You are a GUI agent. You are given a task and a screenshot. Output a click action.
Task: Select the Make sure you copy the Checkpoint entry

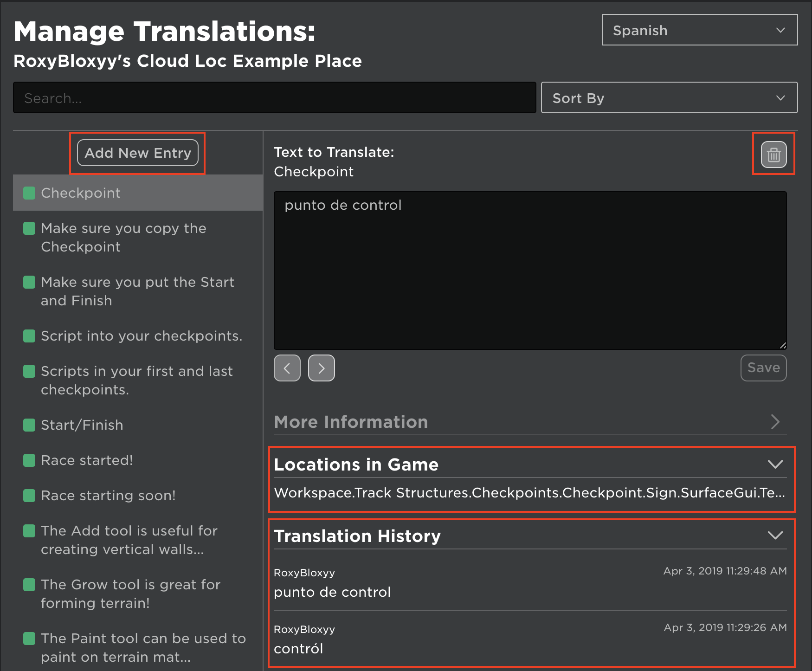click(123, 237)
